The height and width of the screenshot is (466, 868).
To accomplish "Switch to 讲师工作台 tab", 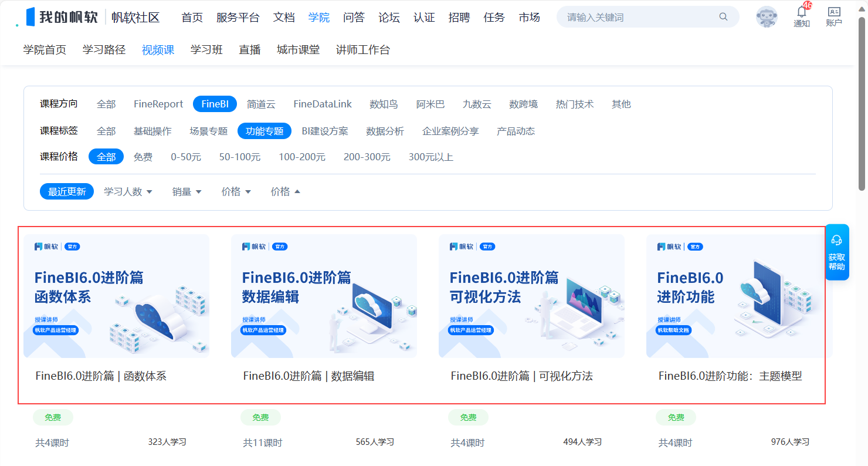I will [x=362, y=50].
